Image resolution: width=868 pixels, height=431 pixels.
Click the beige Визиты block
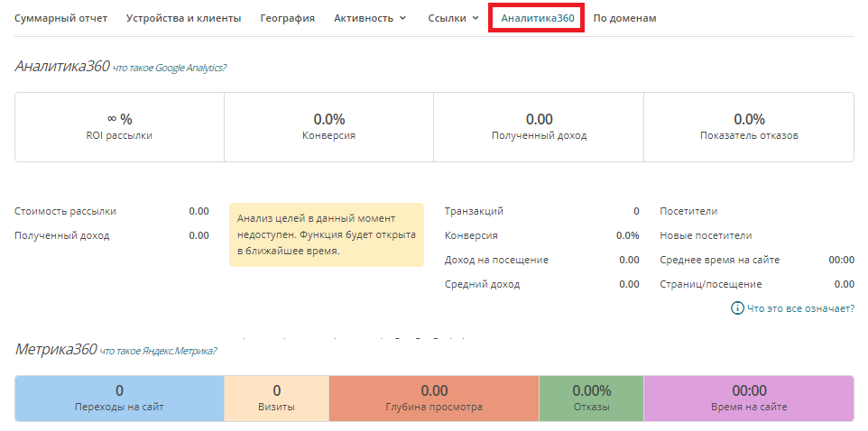[x=276, y=399]
